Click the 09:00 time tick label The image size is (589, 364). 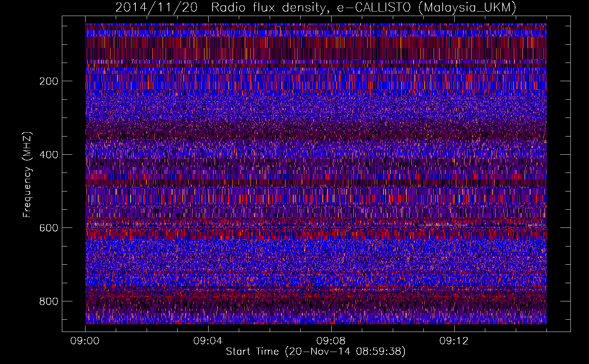pos(85,341)
